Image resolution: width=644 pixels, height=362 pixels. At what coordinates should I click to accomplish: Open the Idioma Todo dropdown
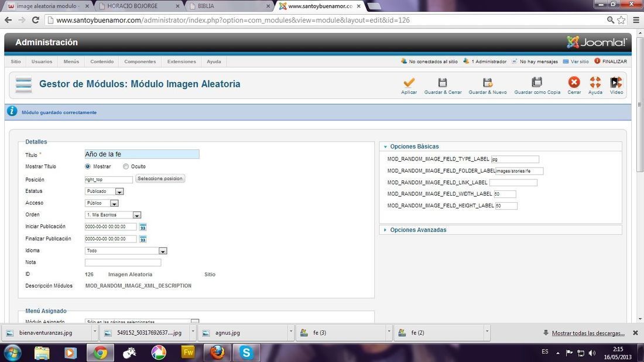(x=126, y=251)
